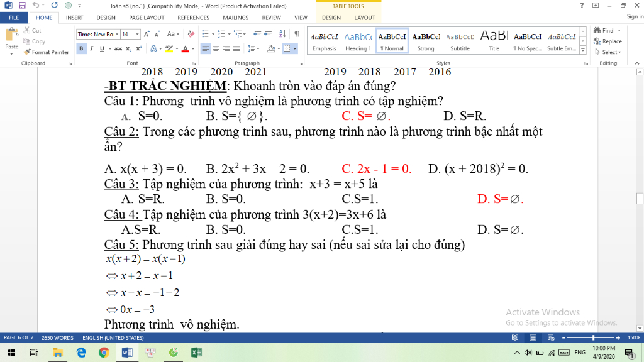Zoom in with the plus button

[618, 337]
